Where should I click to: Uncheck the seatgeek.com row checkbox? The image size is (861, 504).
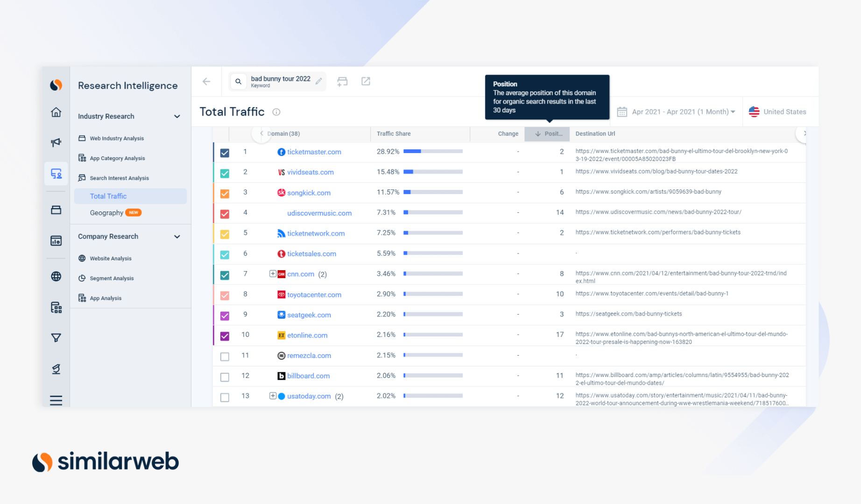pos(225,316)
